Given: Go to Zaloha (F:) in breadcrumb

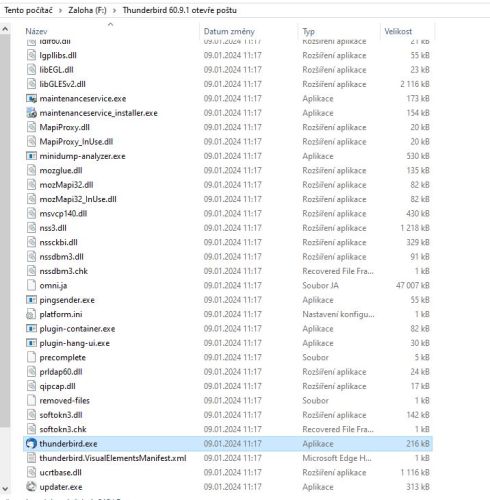Looking at the screenshot, I should pos(87,10).
